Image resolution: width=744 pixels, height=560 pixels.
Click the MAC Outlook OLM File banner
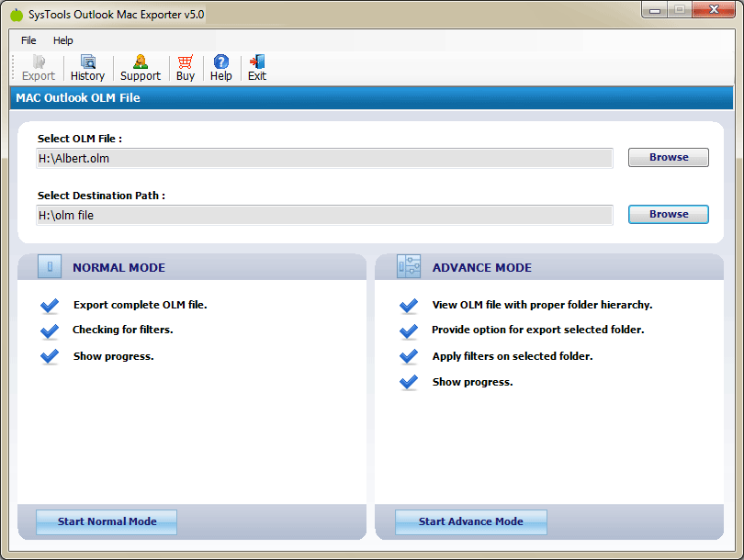pyautogui.click(x=371, y=97)
